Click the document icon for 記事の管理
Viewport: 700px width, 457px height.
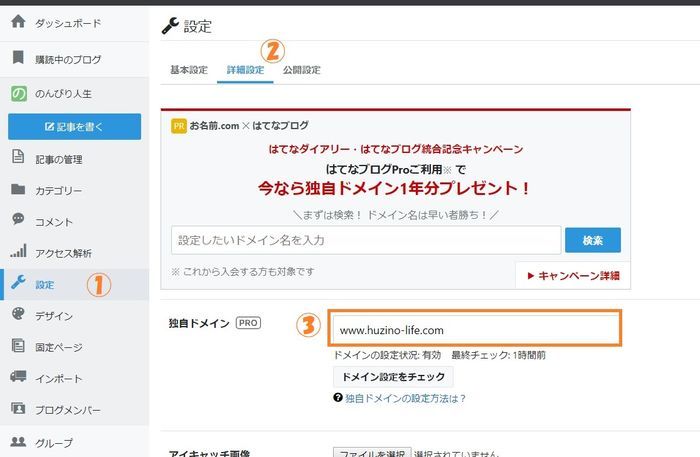click(18, 157)
